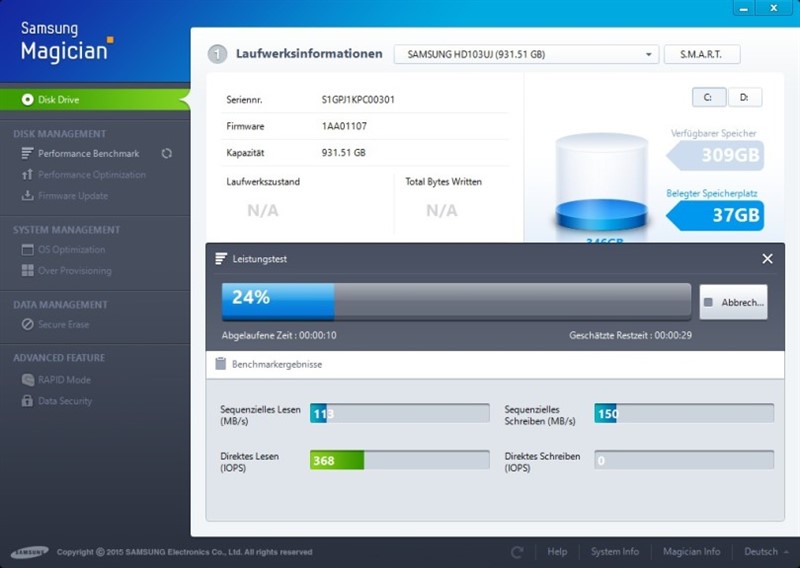Click the Benchmarkergebnisse clipboard icon
Screen dimensions: 800x568
click(220, 364)
